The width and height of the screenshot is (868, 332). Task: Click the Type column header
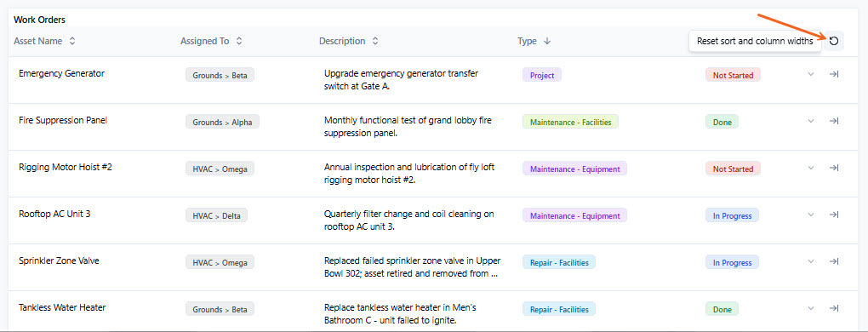[x=527, y=41]
